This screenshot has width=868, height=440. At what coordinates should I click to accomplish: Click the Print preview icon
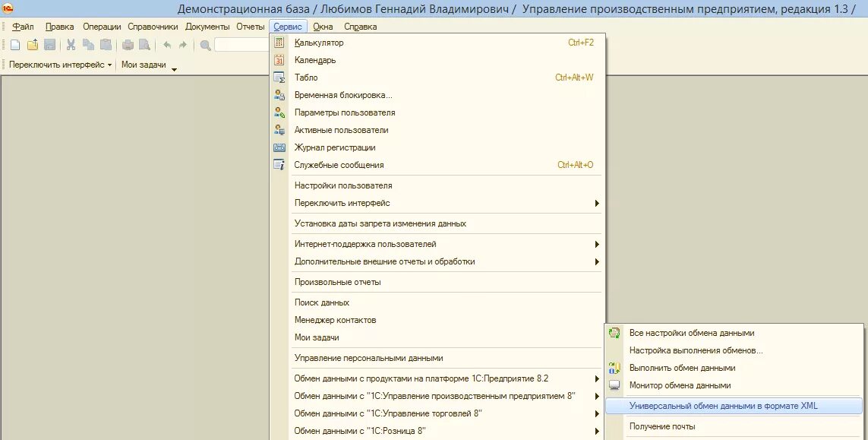click(144, 46)
